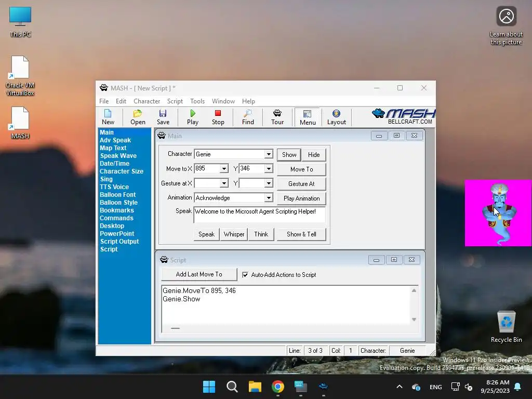Screen dimensions: 532x399
Task: Select PowerPoint in the sidebar
Action: click(117, 234)
